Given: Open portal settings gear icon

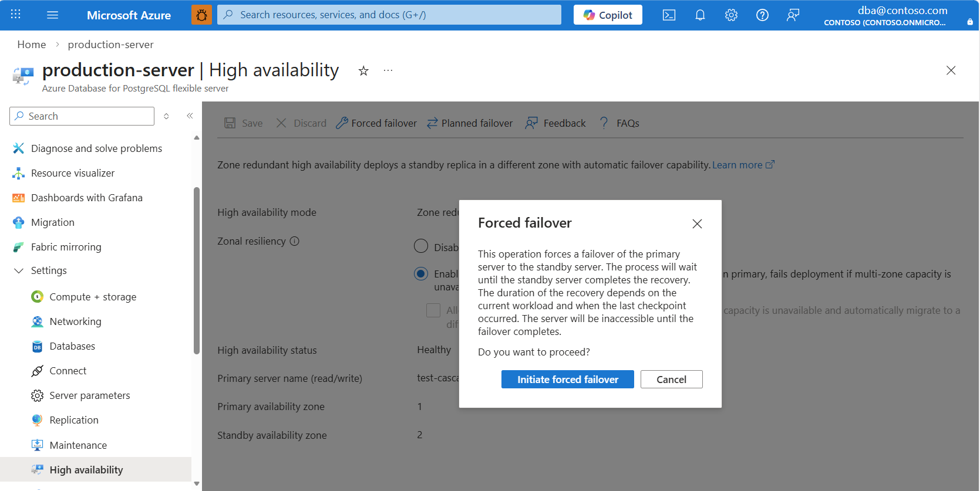Looking at the screenshot, I should (x=731, y=15).
